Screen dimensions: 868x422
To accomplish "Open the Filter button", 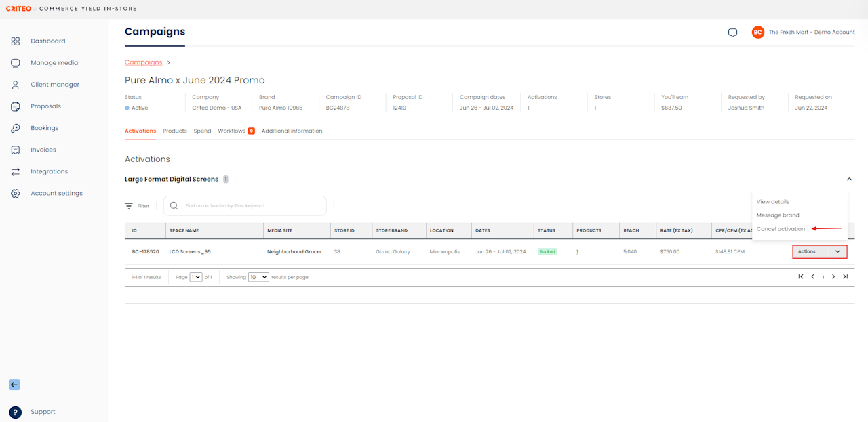I will click(137, 206).
